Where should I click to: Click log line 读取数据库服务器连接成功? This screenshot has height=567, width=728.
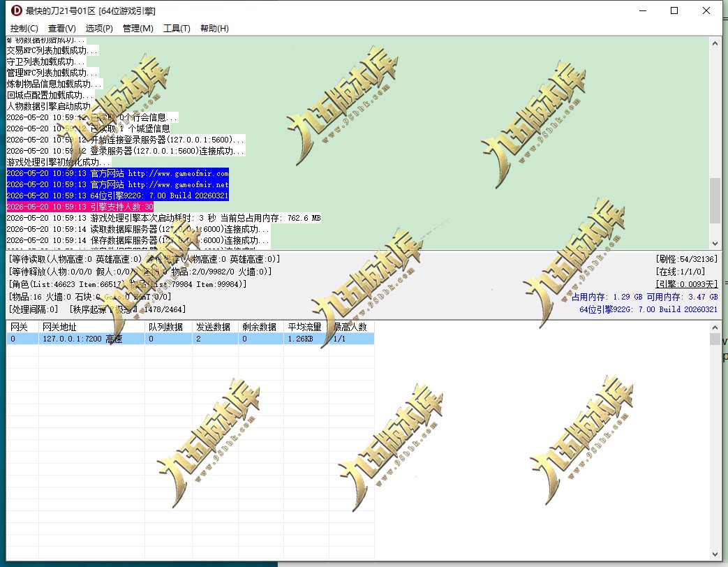[x=138, y=229]
